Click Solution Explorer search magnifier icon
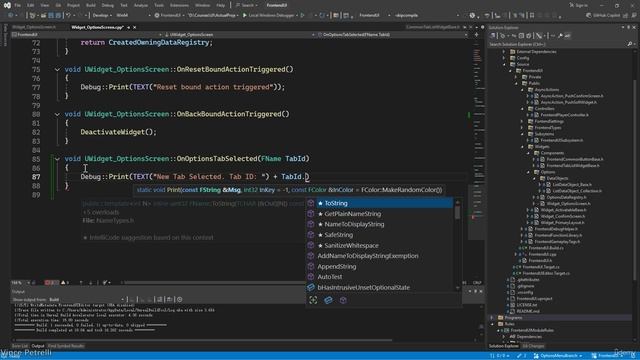640x360 pixels. (x=629, y=44)
